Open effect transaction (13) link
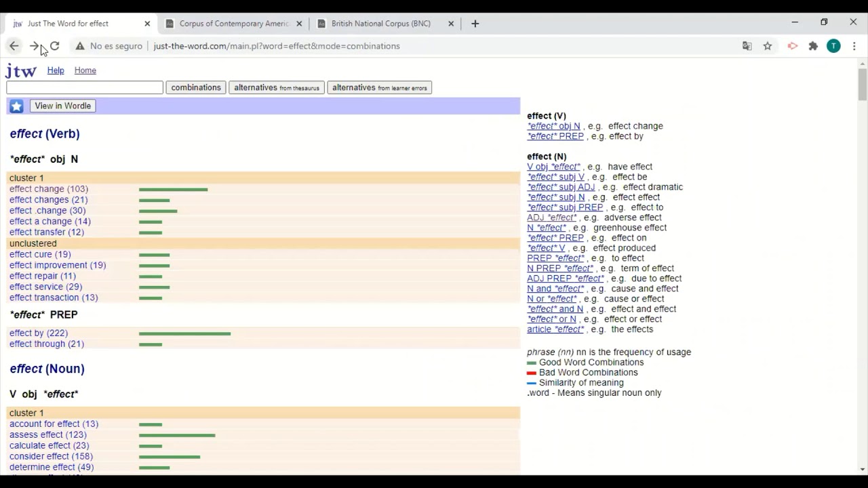This screenshot has width=868, height=488. coord(54,298)
